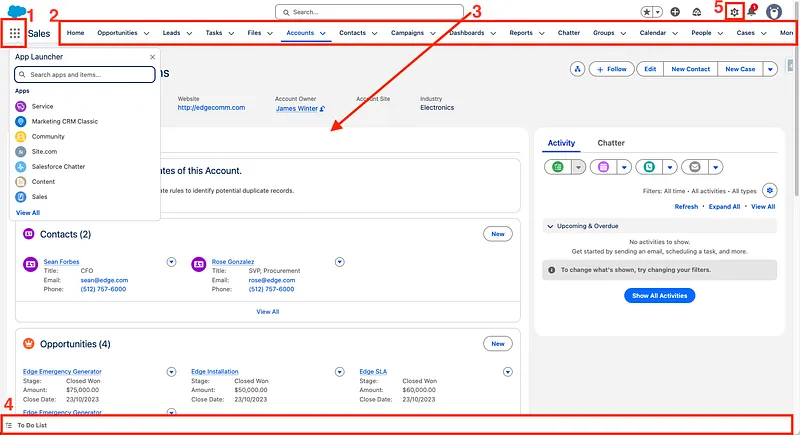Open the Setup gear icon

tap(734, 12)
